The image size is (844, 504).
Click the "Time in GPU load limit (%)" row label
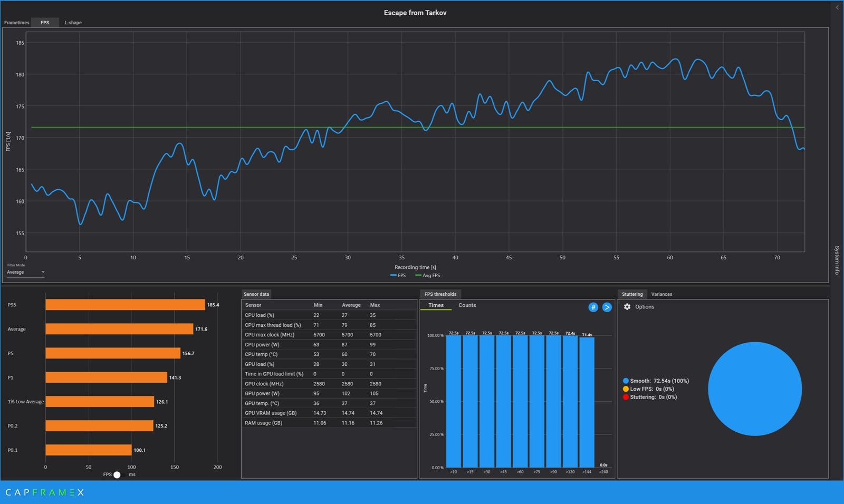click(274, 374)
